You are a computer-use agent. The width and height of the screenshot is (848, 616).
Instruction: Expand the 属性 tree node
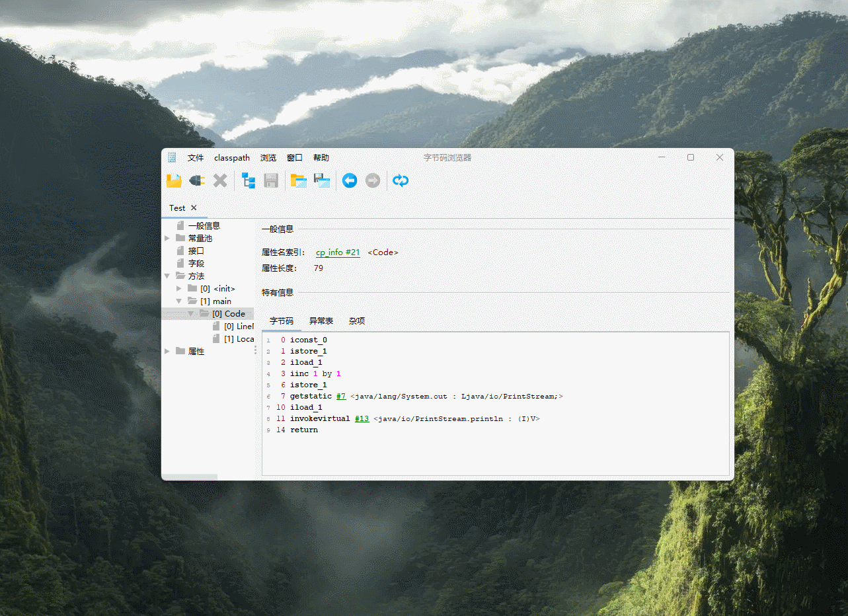[167, 352]
